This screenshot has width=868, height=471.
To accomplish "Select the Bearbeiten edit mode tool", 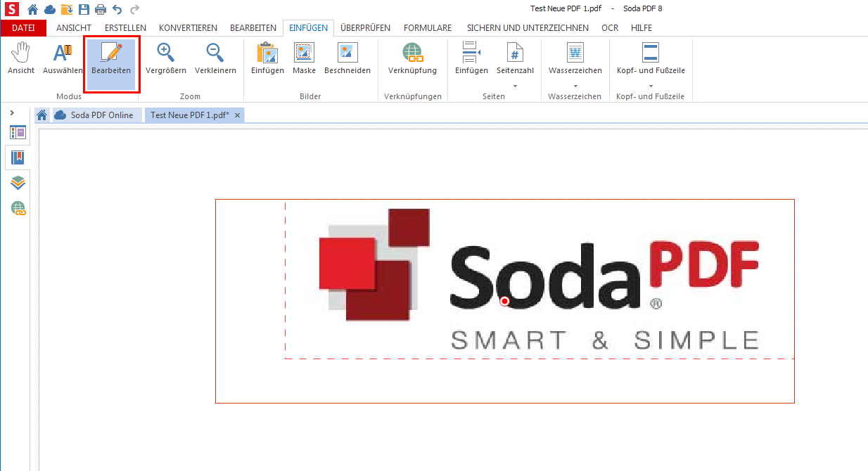I will [111, 59].
